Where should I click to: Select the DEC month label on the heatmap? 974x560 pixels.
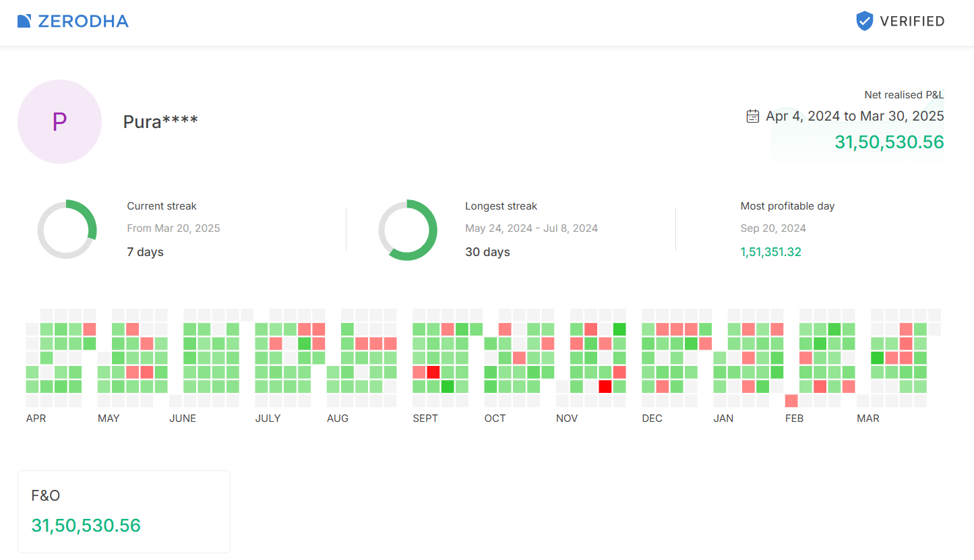coord(652,418)
